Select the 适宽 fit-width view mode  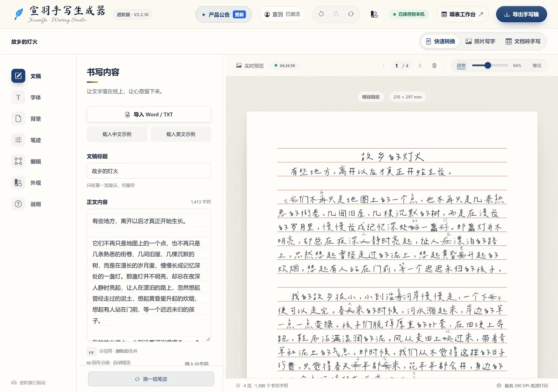pos(461,66)
